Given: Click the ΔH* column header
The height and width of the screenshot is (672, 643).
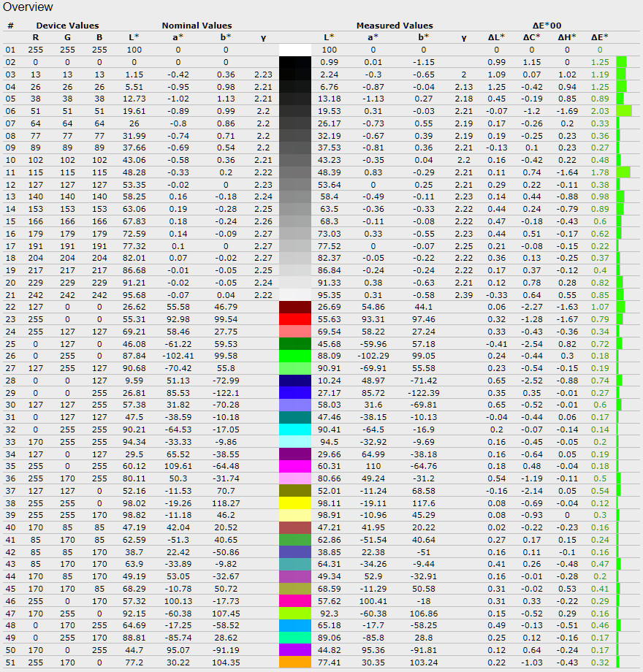Looking at the screenshot, I should click(x=567, y=37).
